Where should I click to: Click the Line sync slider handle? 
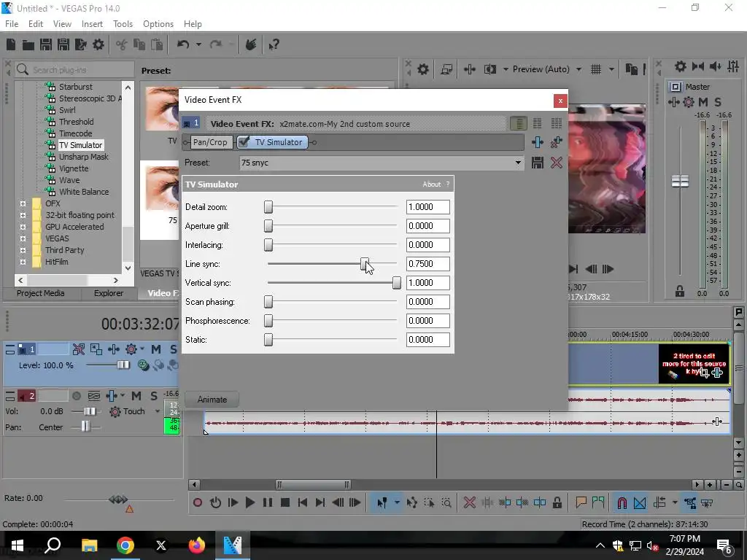365,264
